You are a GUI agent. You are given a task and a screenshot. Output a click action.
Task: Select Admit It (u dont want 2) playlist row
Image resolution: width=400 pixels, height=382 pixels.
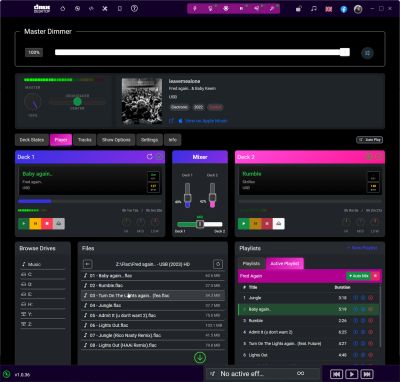click(x=308, y=332)
